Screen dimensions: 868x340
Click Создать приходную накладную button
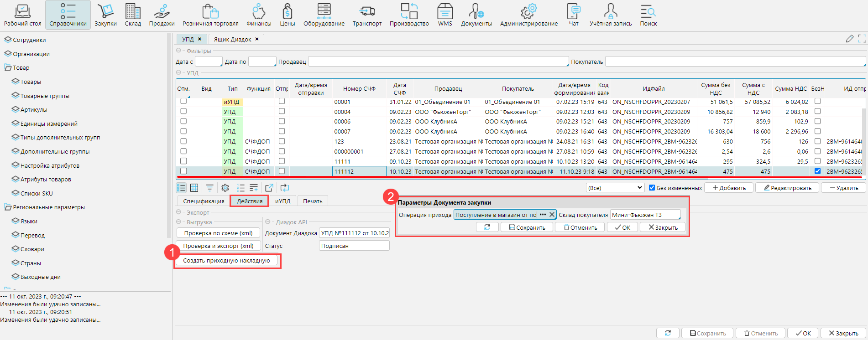[226, 261]
